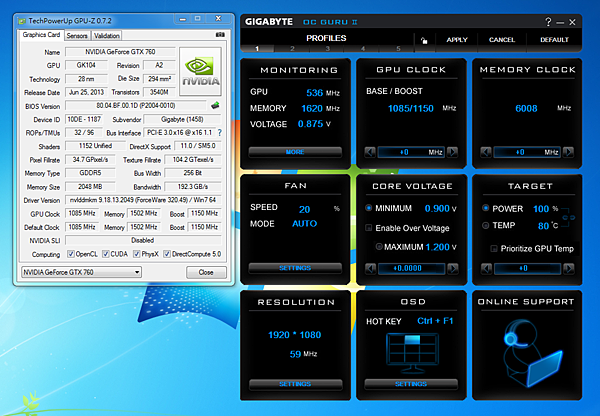Open the NVIDIA GeForce GTX 760 dropdown

tap(82, 272)
